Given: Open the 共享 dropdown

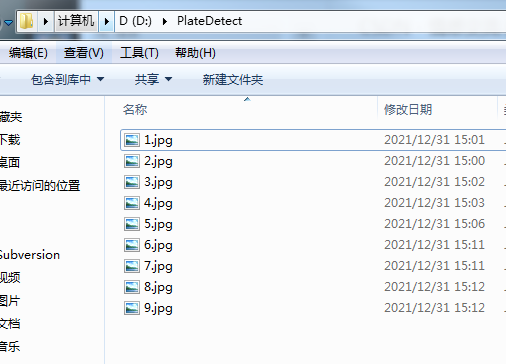Looking at the screenshot, I should tap(153, 79).
